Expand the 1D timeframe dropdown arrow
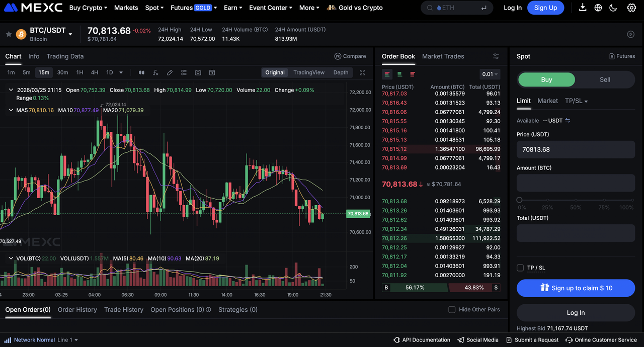This screenshot has height=347, width=644. point(121,72)
